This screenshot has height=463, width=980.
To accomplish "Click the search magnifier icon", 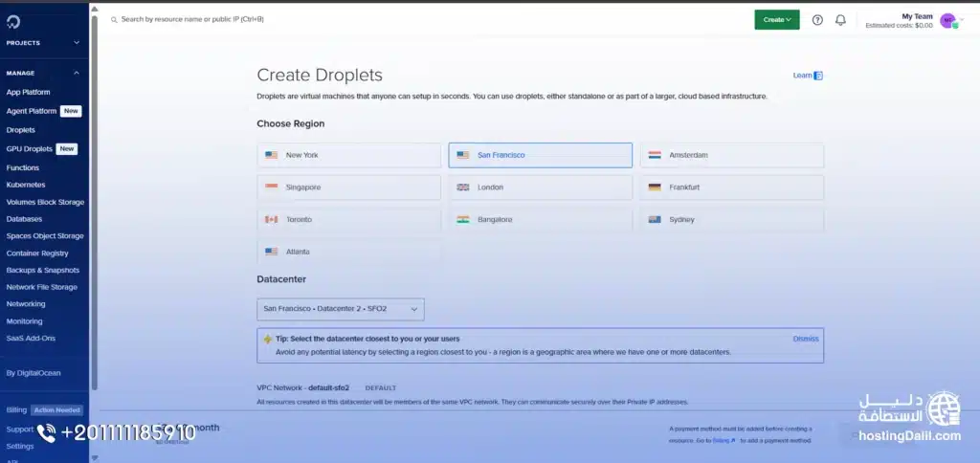I will click(x=113, y=19).
